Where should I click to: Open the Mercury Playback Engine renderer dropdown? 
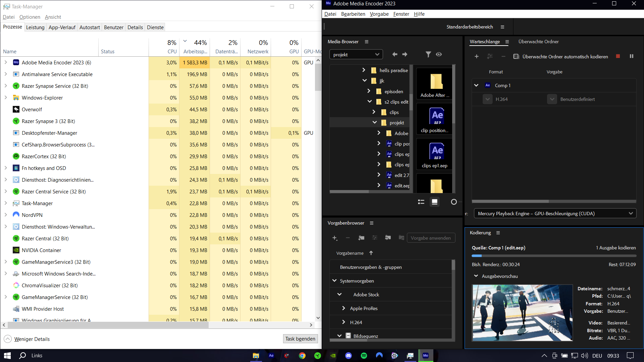555,214
